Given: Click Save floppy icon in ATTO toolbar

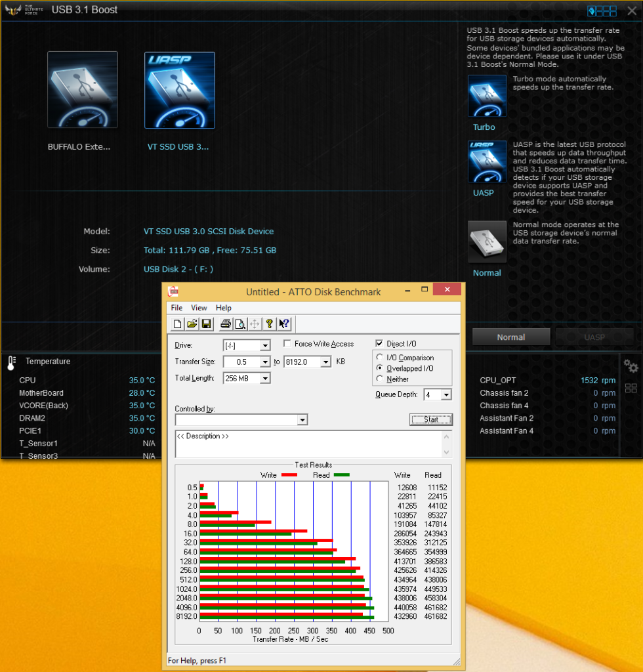Looking at the screenshot, I should pyautogui.click(x=207, y=324).
